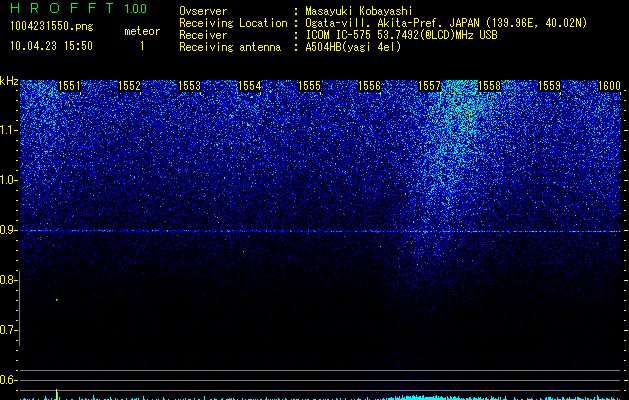This screenshot has height=400, width=629.
Task: Click the Receiving antenna label
Action: pyautogui.click(x=230, y=47)
